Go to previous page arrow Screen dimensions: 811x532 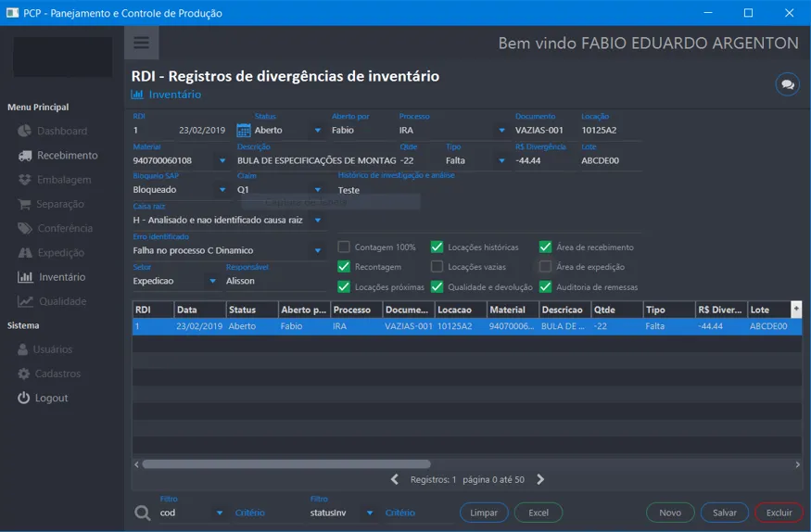(x=395, y=479)
